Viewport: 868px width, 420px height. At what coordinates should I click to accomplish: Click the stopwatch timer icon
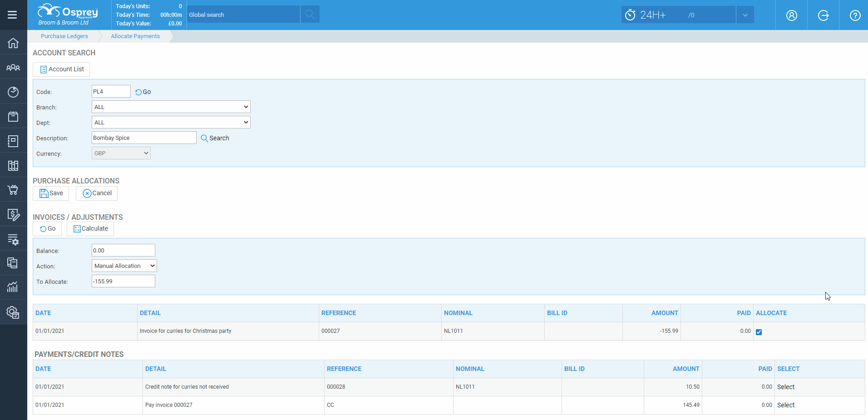click(x=630, y=15)
